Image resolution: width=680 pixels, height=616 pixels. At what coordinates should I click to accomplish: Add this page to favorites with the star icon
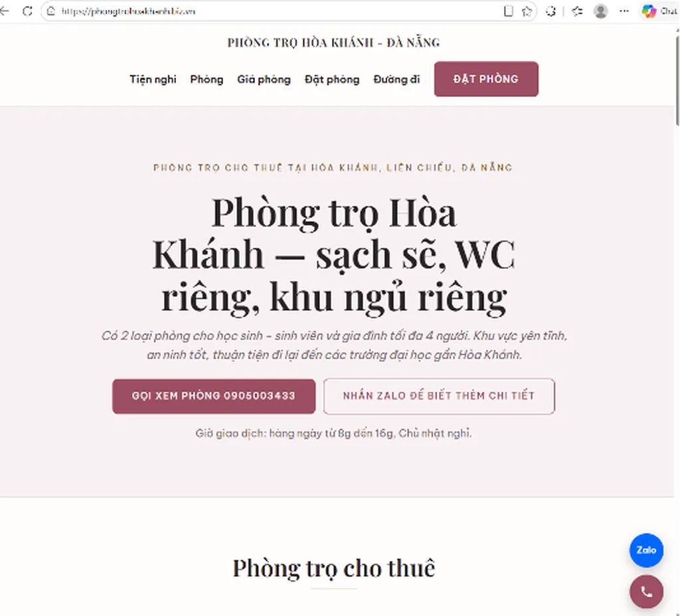[x=527, y=11]
